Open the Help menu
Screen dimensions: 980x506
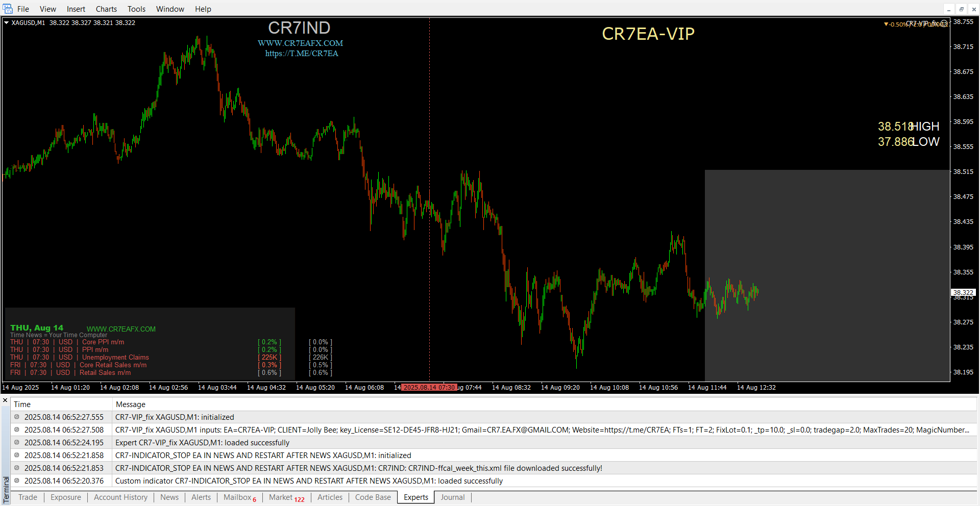(x=203, y=9)
